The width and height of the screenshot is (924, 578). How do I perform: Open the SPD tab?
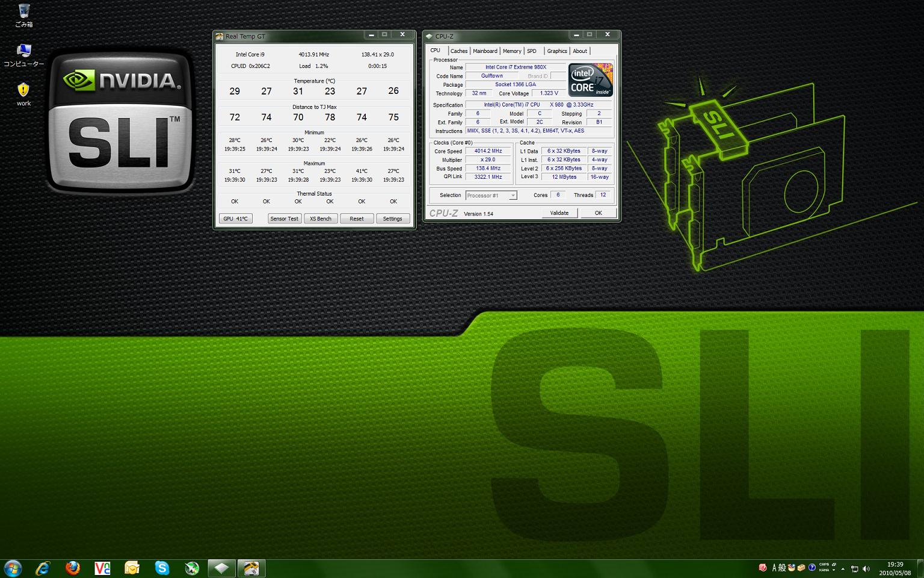click(x=532, y=51)
